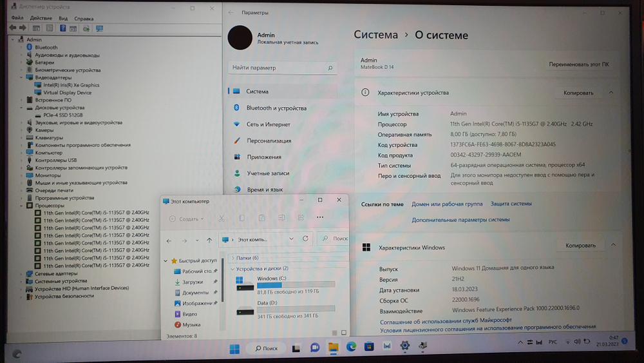
Task: Click the Refresh icon in Explorer address bar
Action: coord(305,239)
